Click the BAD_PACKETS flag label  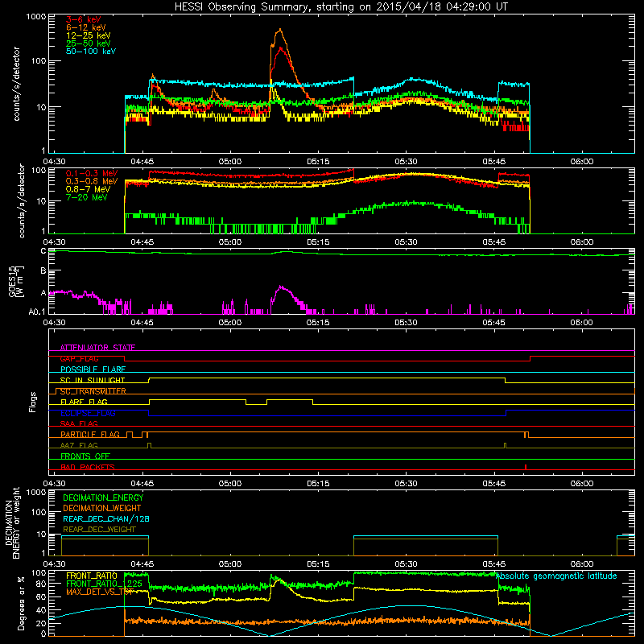88,467
